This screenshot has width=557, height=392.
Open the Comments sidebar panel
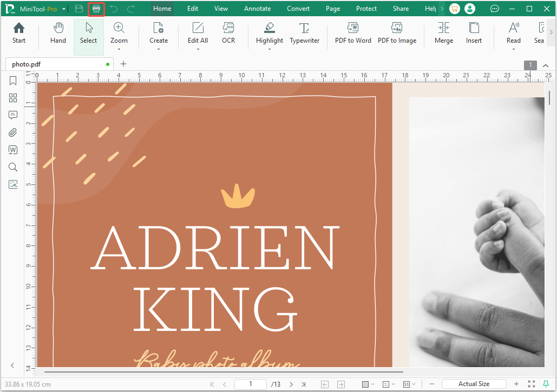[x=13, y=115]
